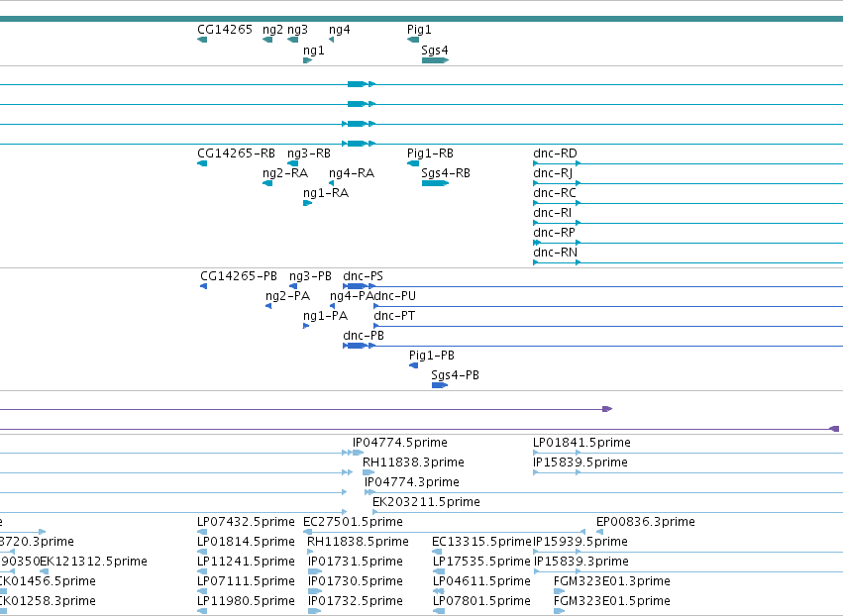Click EST EK121312.5prime
Image resolution: width=843 pixels, height=616 pixels.
click(x=93, y=563)
